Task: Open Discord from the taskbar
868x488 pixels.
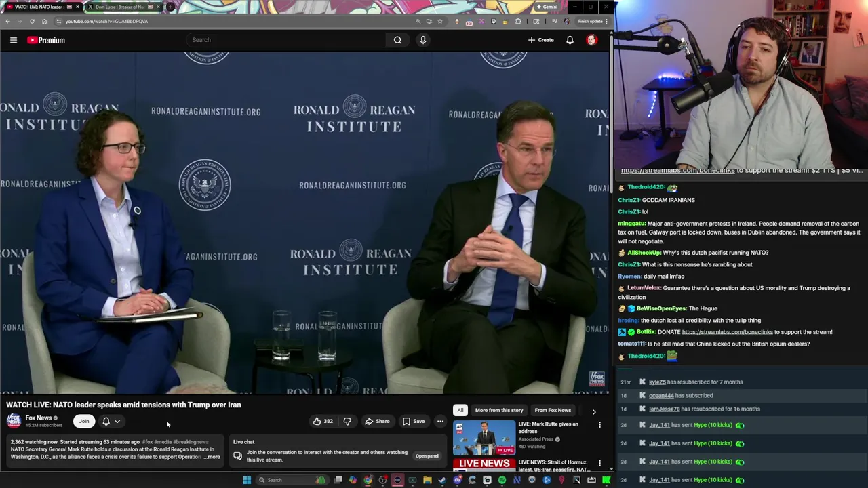Action: tap(457, 480)
